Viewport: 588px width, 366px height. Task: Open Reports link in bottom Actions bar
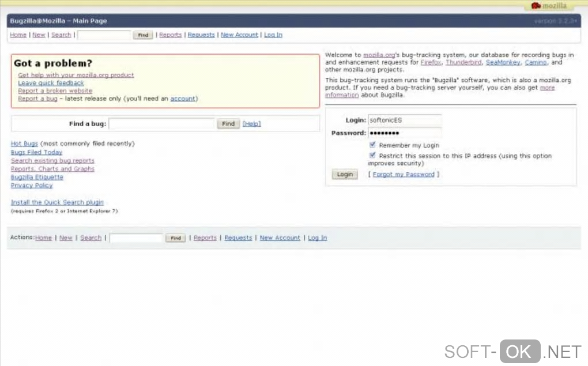(205, 237)
